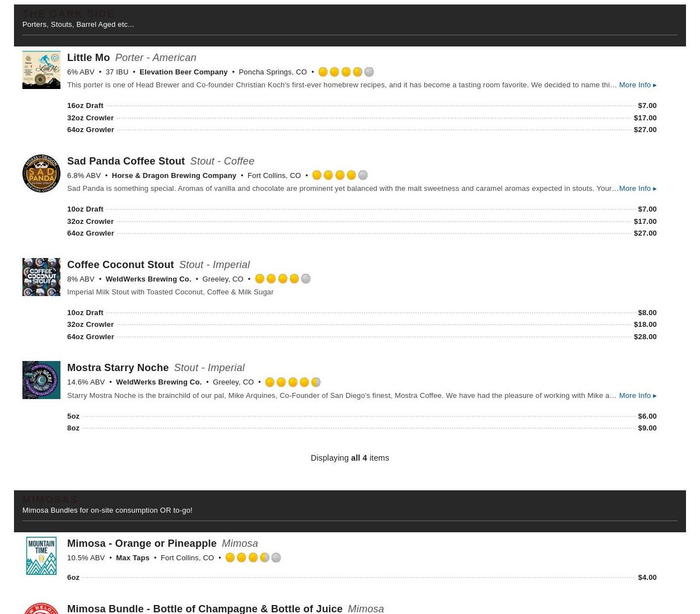Image resolution: width=700 pixels, height=614 pixels.
Task: Open the Coffee Coconut Stout label image
Action: click(41, 277)
